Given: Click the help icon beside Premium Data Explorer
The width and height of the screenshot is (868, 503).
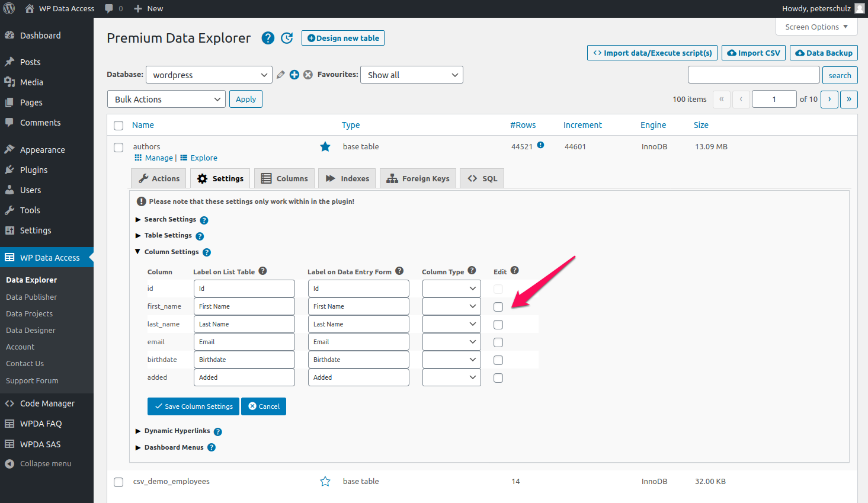Looking at the screenshot, I should point(268,38).
